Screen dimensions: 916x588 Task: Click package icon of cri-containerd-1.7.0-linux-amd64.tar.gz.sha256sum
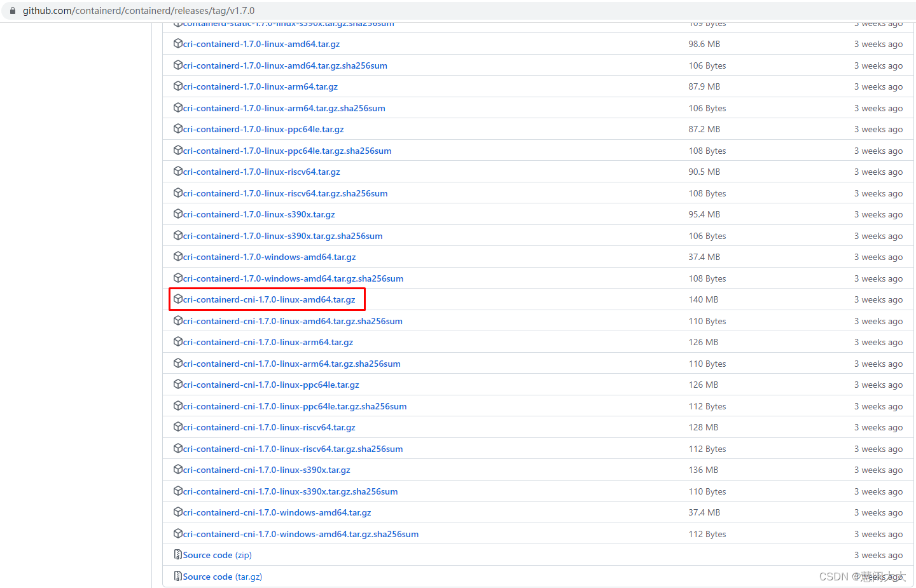coord(178,65)
